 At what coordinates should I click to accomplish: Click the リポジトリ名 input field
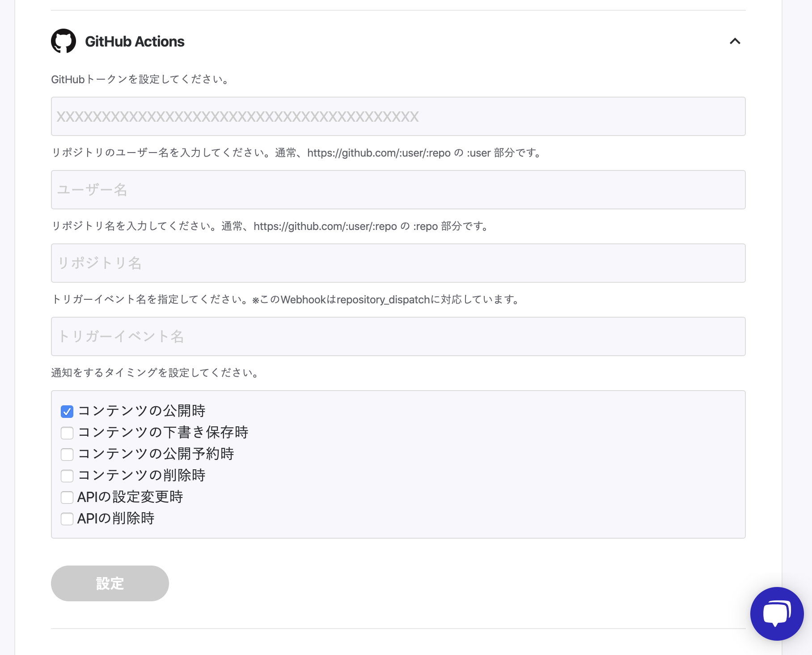(x=398, y=263)
